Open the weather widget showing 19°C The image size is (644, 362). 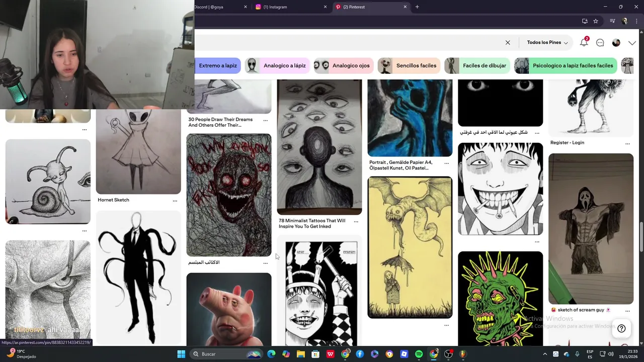pos(20,354)
